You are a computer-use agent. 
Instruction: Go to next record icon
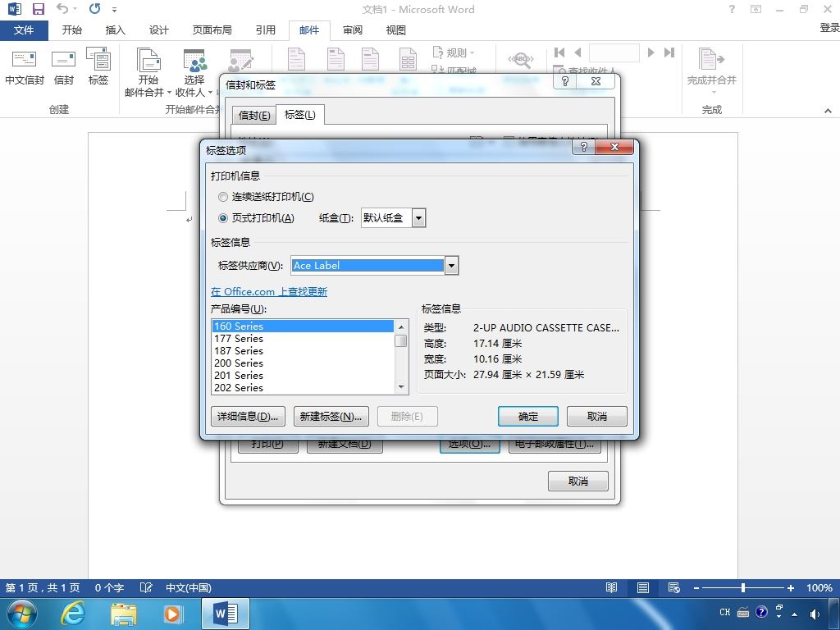tap(651, 52)
